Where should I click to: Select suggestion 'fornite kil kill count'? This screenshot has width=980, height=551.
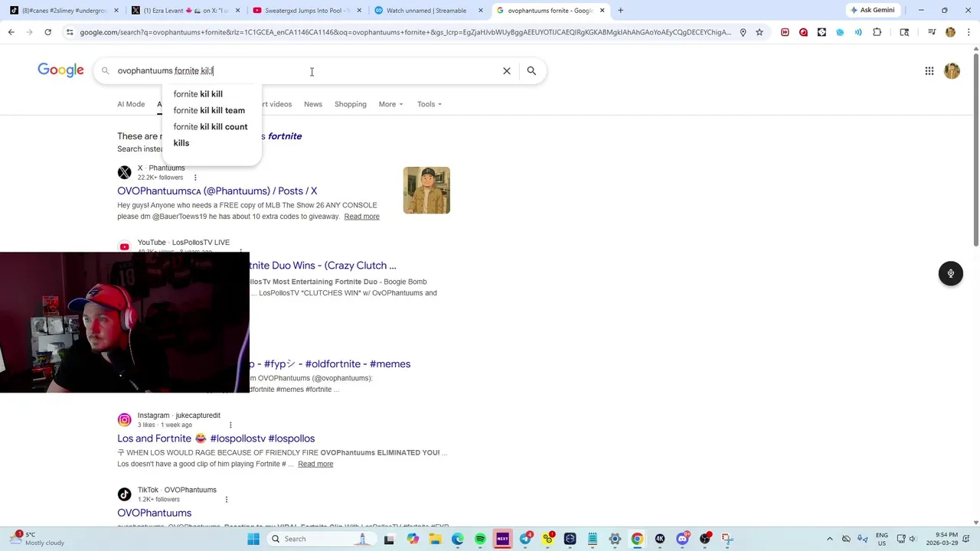pyautogui.click(x=211, y=126)
